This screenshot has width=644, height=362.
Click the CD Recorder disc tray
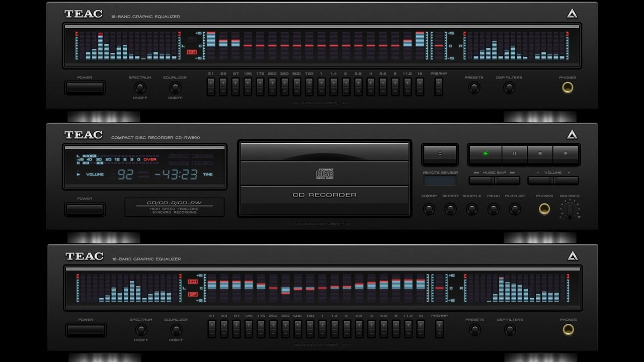point(325,179)
